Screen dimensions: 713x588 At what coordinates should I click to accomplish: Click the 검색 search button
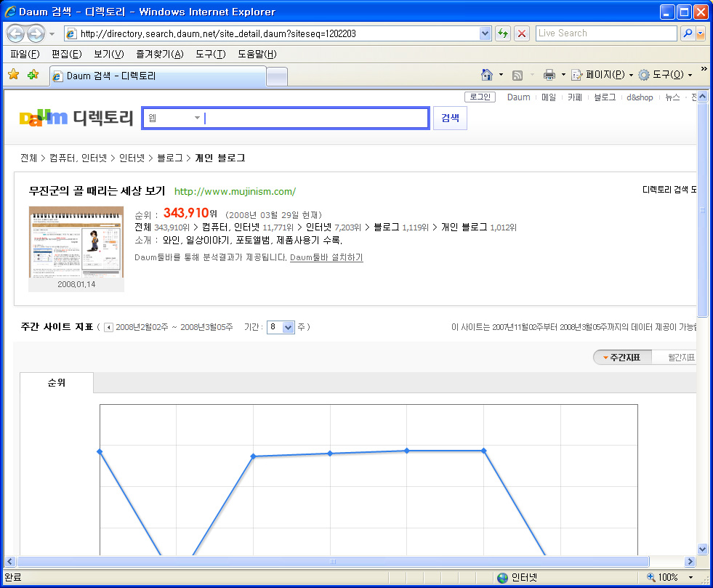[x=450, y=118]
